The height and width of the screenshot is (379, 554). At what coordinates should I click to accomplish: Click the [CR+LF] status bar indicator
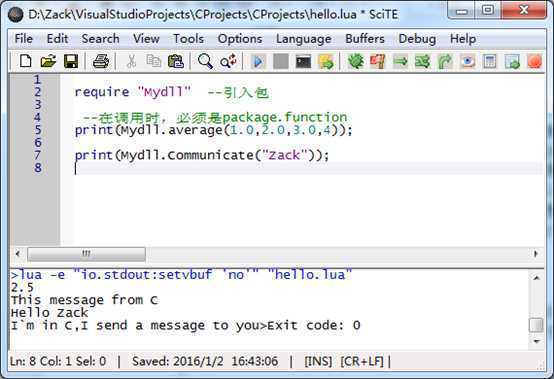362,361
